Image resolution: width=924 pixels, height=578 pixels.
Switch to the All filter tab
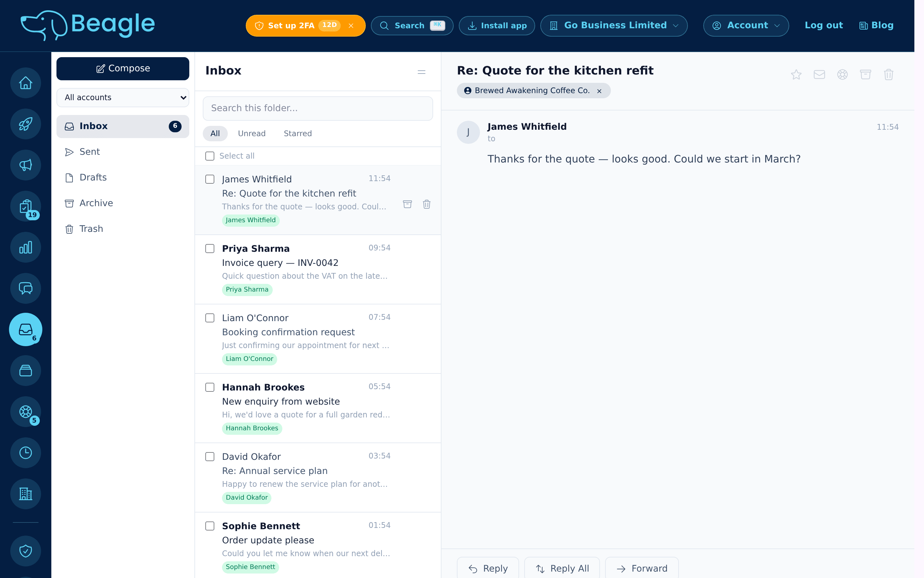pyautogui.click(x=215, y=133)
